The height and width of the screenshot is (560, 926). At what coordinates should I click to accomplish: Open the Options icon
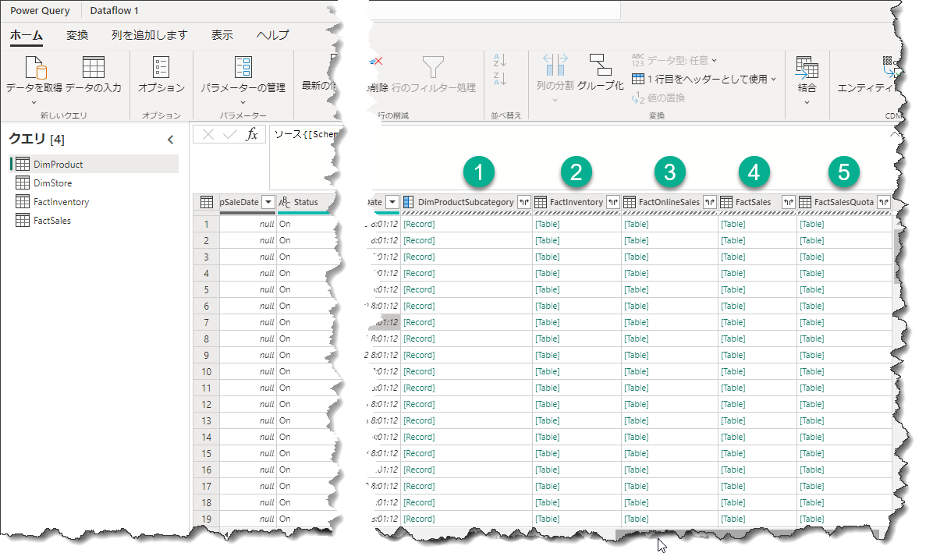pos(161,67)
